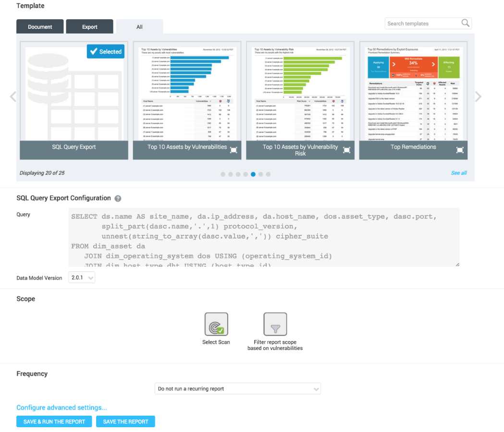Toggle the Selected checkmark on SQL Query Export
Viewport: 504px width, 432px height.
[x=106, y=51]
